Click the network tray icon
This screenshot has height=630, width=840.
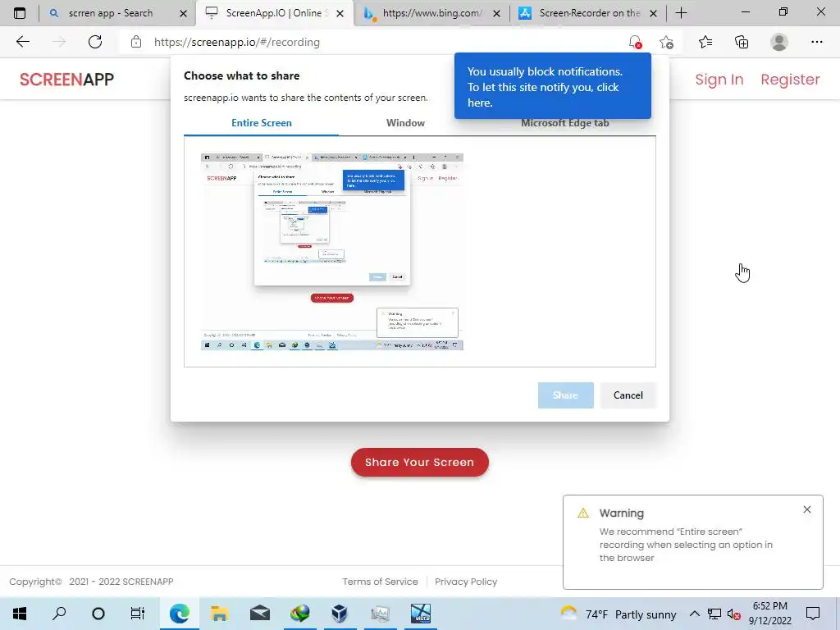(x=714, y=614)
